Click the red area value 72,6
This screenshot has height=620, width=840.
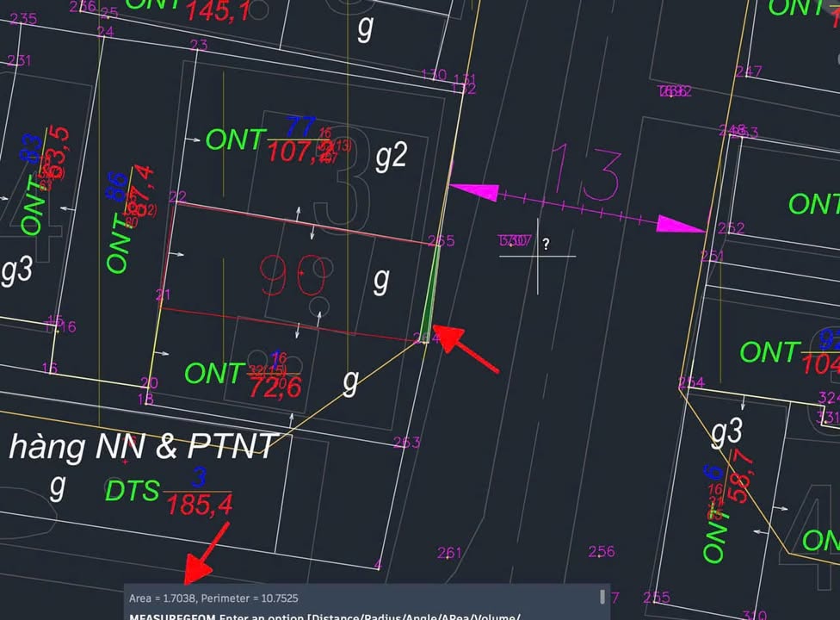[x=275, y=387]
